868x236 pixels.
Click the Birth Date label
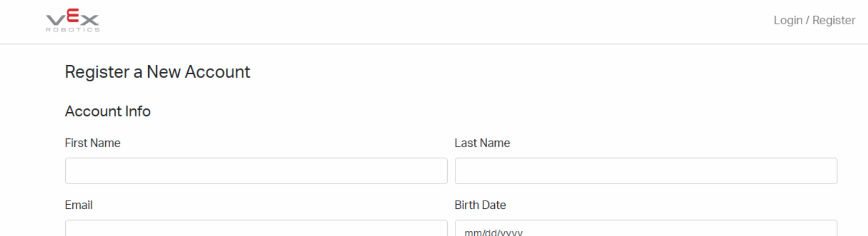480,205
